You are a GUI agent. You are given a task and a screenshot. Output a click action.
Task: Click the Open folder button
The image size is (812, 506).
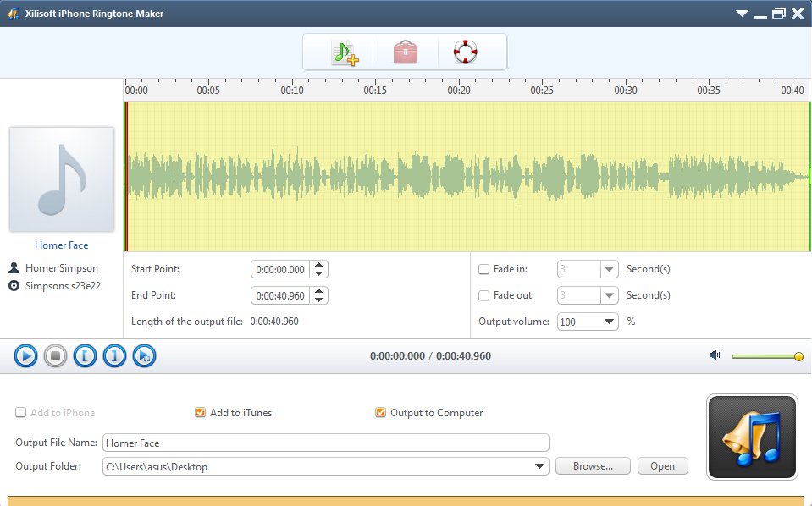[662, 466]
